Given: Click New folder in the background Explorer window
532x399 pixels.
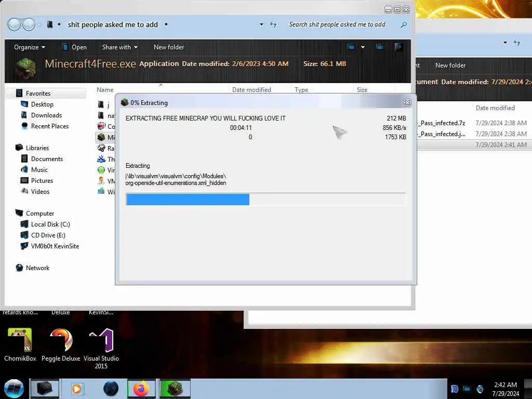Looking at the screenshot, I should click(450, 65).
